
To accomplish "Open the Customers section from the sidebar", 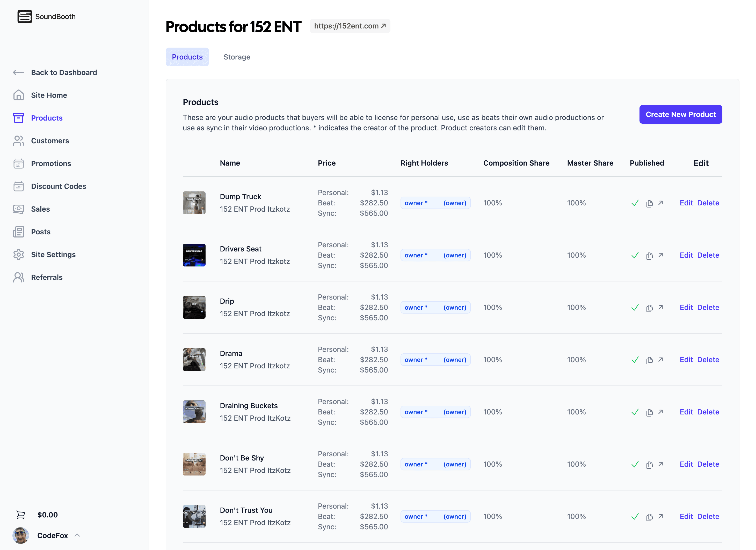I will tap(50, 140).
